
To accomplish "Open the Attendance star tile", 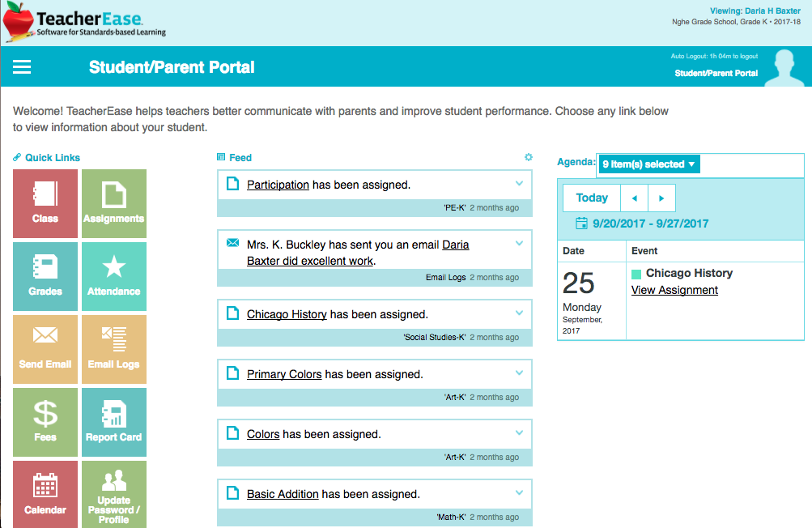I will pos(114,276).
